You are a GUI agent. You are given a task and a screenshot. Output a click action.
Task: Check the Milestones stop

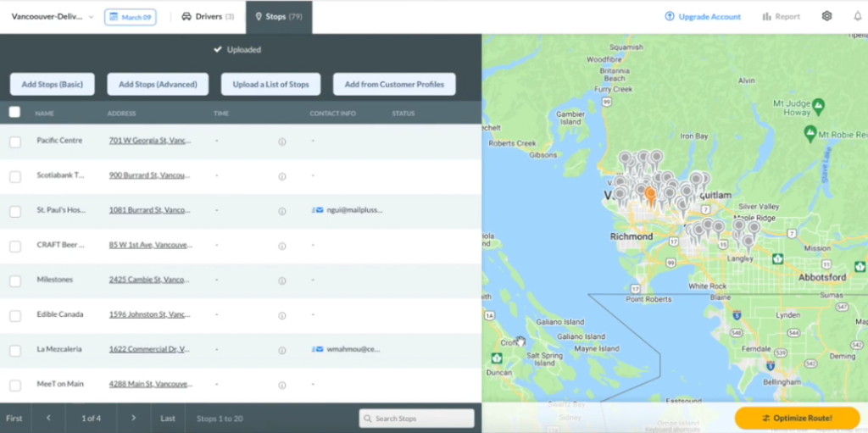point(15,281)
